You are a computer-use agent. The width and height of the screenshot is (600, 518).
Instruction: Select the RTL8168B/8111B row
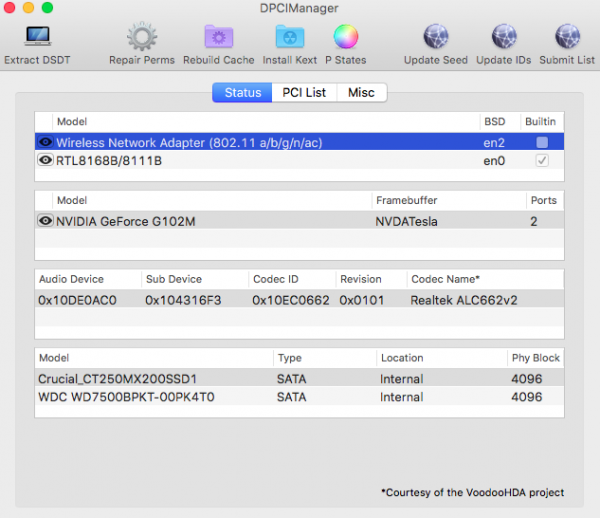point(299,160)
